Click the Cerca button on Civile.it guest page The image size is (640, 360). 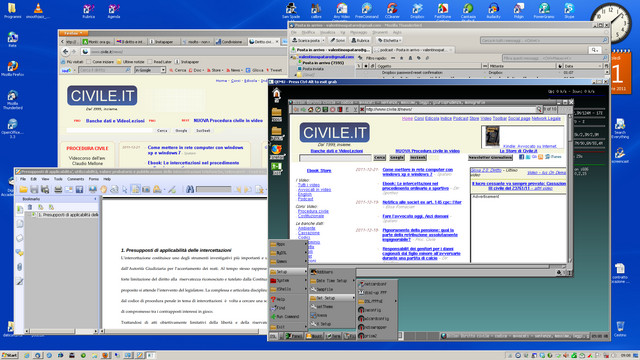[x=380, y=158]
